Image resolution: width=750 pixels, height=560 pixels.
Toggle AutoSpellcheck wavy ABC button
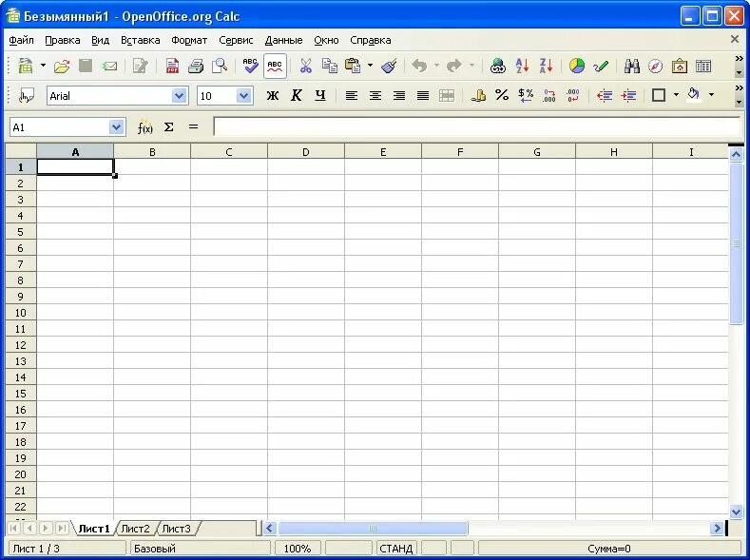275,66
